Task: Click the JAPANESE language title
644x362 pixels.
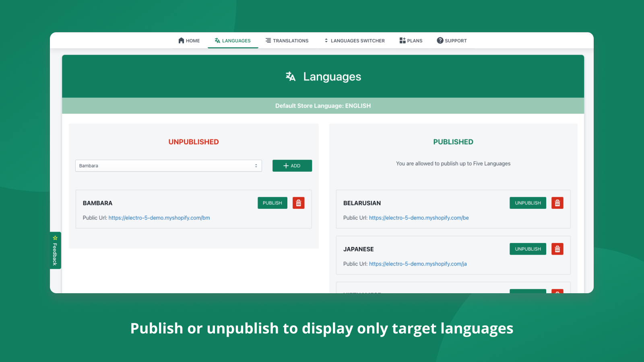Action: 358,249
